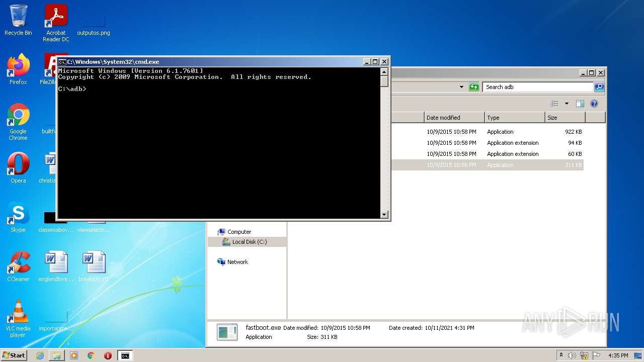Viewport: 644px width, 362px height.
Task: Launch Firefox from the desktop
Action: coord(18,69)
